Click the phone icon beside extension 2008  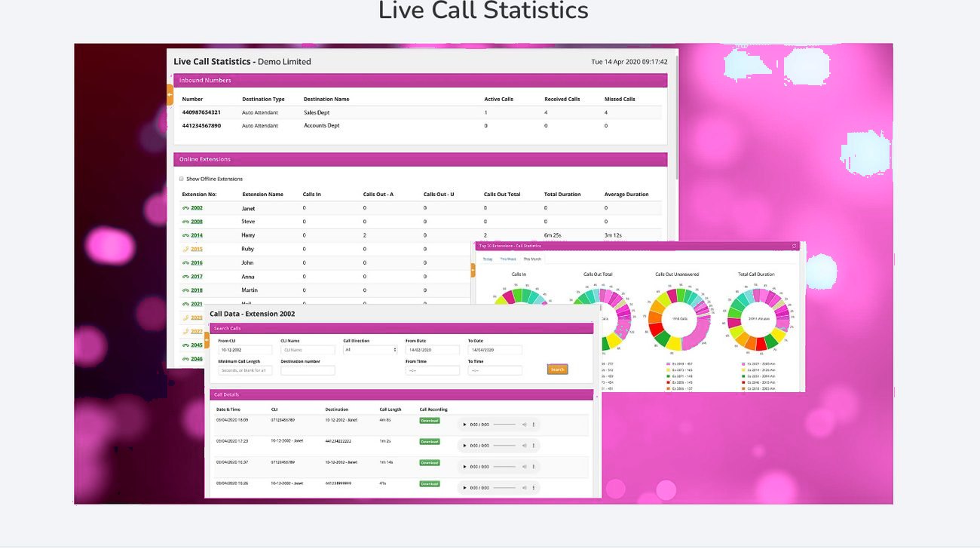coord(185,222)
